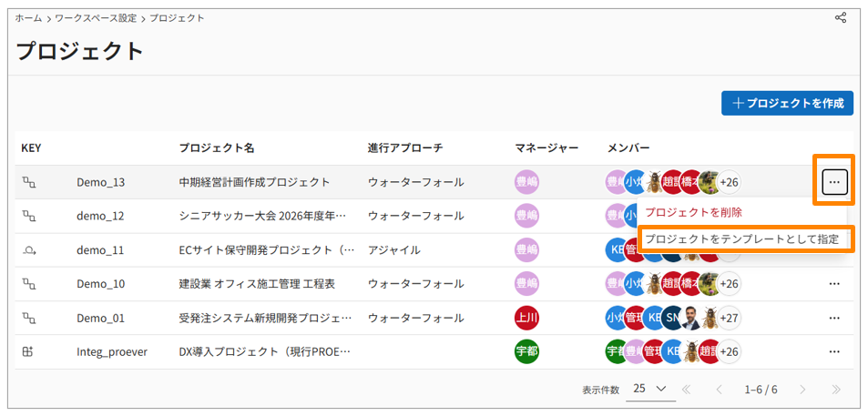The width and height of the screenshot is (868, 416).
Task: Open 中期経営計画作成プロジェクト project name
Action: tap(254, 182)
